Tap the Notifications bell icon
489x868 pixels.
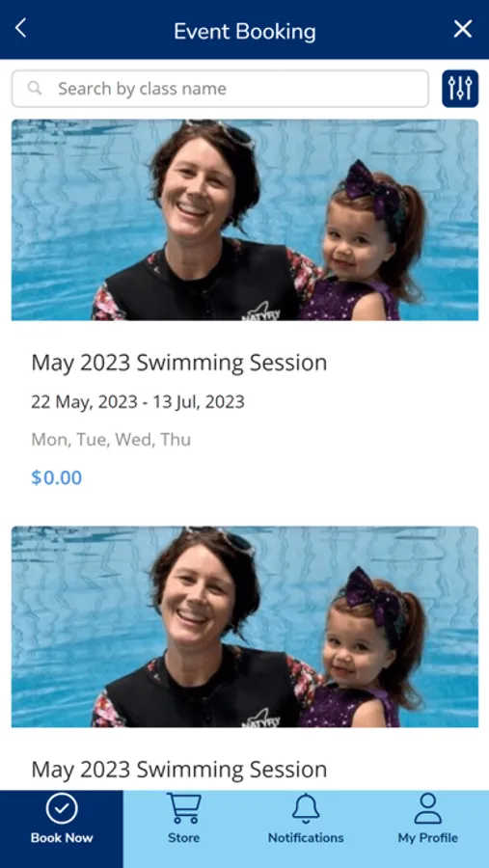(x=306, y=808)
